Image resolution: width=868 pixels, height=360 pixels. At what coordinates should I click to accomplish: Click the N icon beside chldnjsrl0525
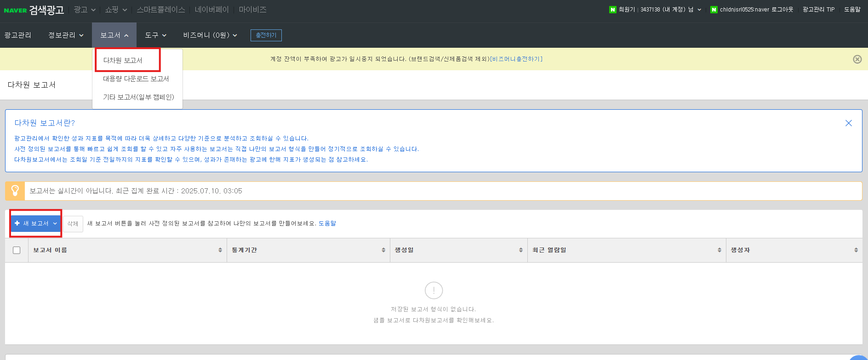point(714,10)
